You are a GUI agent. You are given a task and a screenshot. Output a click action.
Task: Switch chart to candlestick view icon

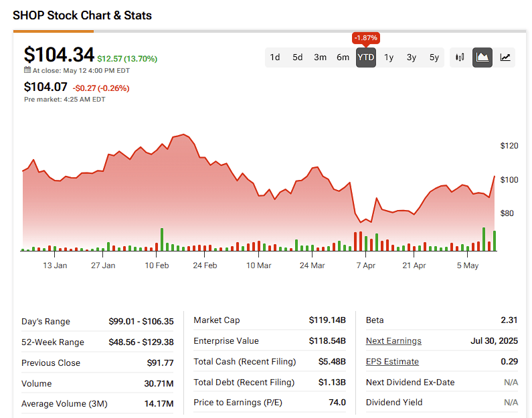460,58
